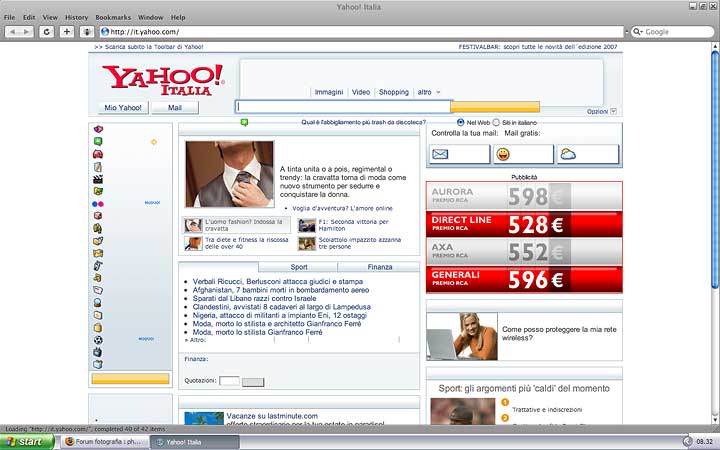
Task: Click the browser Back arrow button
Action: point(12,32)
